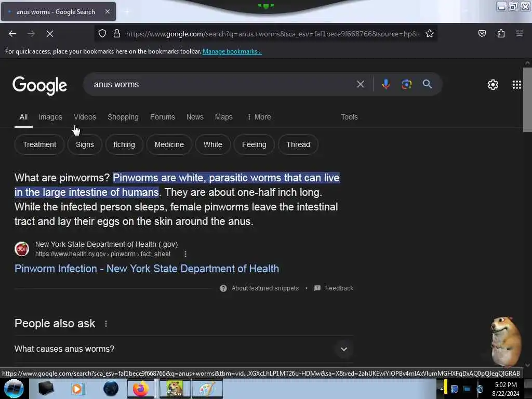
Task: Expand the More search options
Action: [259, 117]
